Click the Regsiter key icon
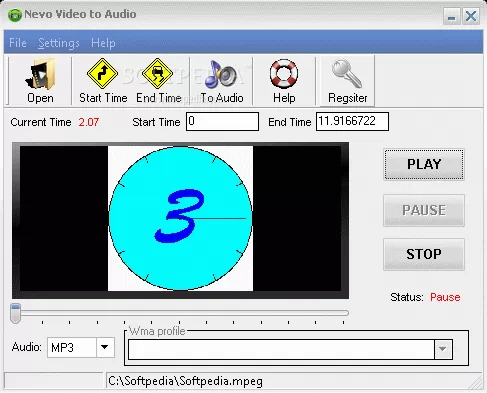Viewport: 487px width, 393px height. pos(347,81)
